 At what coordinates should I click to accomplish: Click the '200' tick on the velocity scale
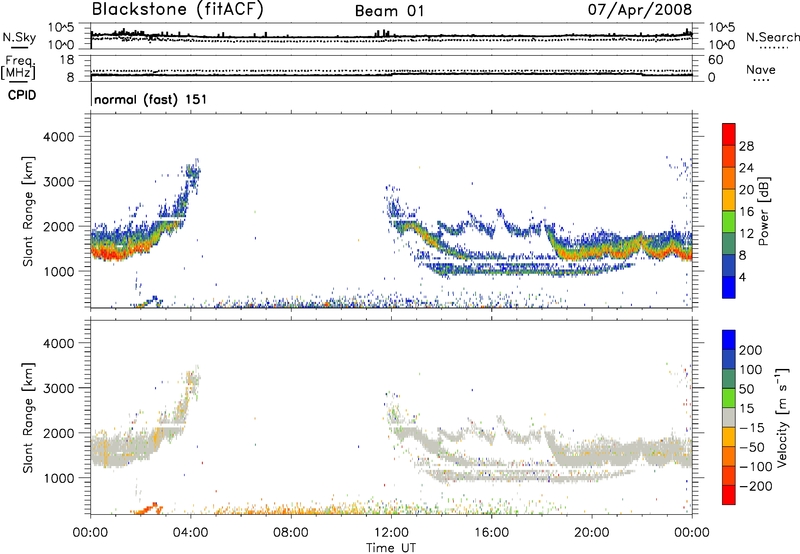click(751, 350)
